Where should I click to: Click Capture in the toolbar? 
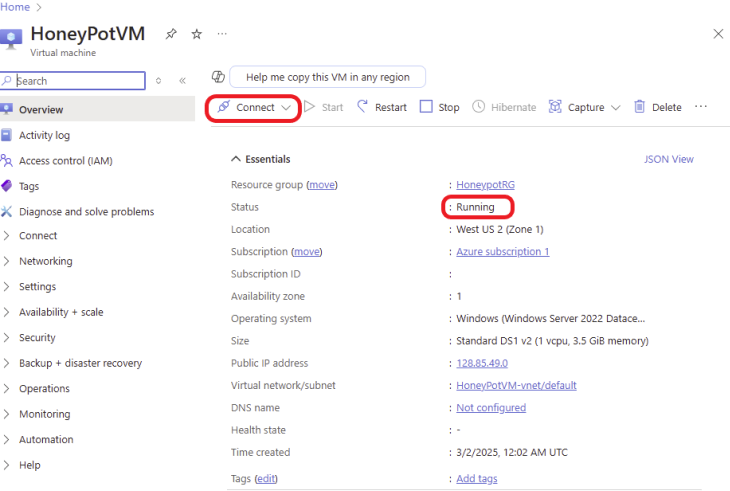tap(577, 108)
